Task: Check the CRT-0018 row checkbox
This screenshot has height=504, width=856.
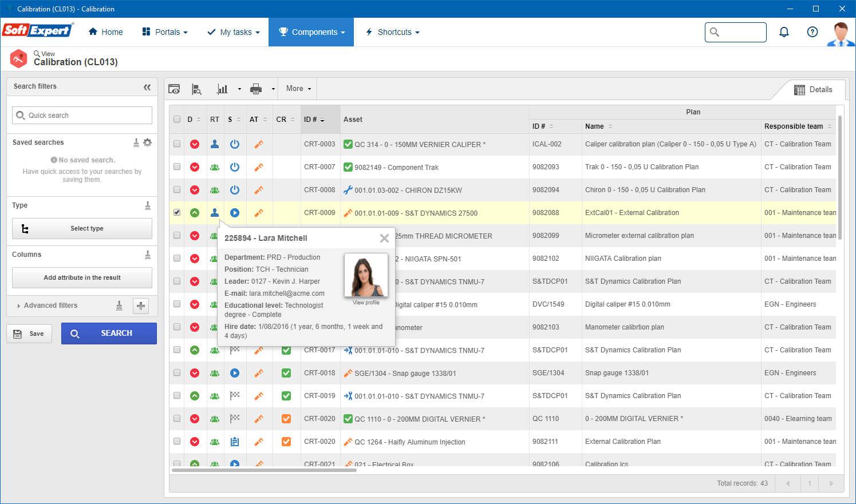Action: 177,373
